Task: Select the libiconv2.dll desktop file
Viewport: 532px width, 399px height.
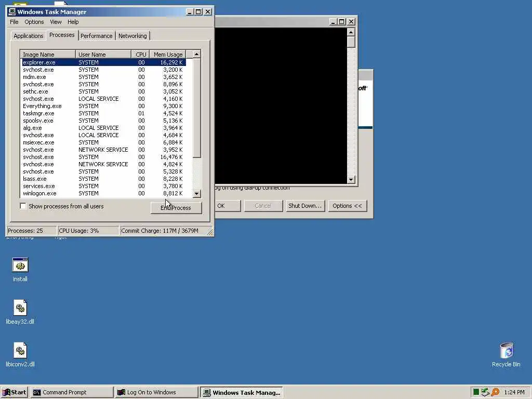Action: point(20,354)
